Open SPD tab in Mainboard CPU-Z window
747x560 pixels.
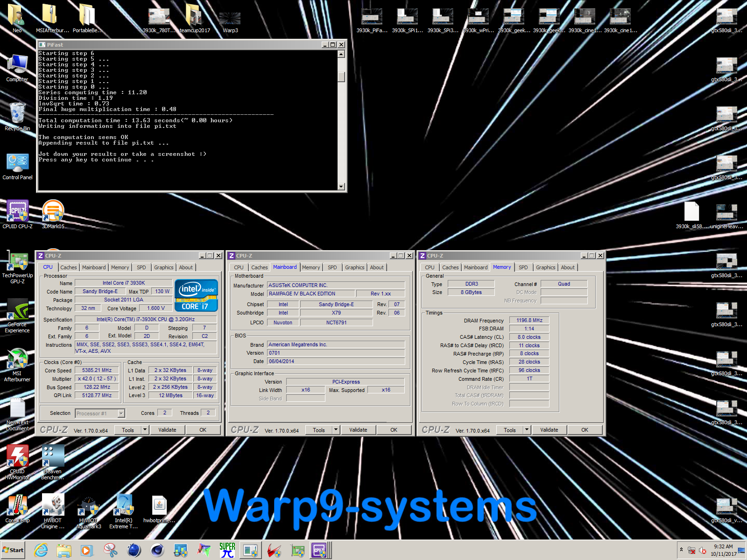coord(332,267)
